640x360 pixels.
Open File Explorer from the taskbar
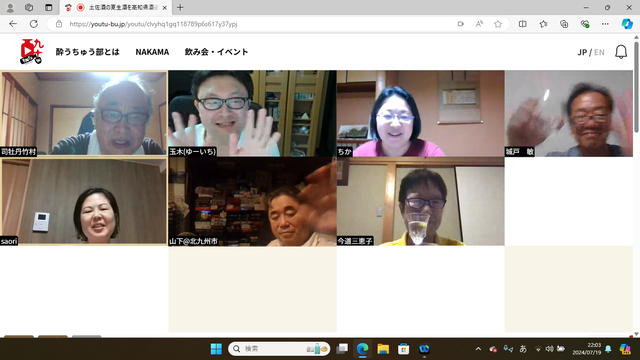(383, 349)
